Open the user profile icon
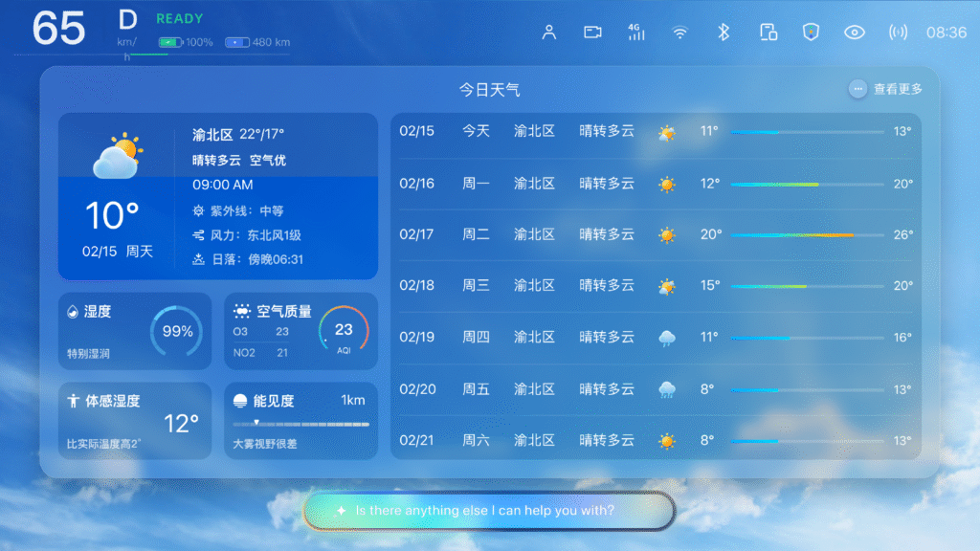 (x=548, y=33)
